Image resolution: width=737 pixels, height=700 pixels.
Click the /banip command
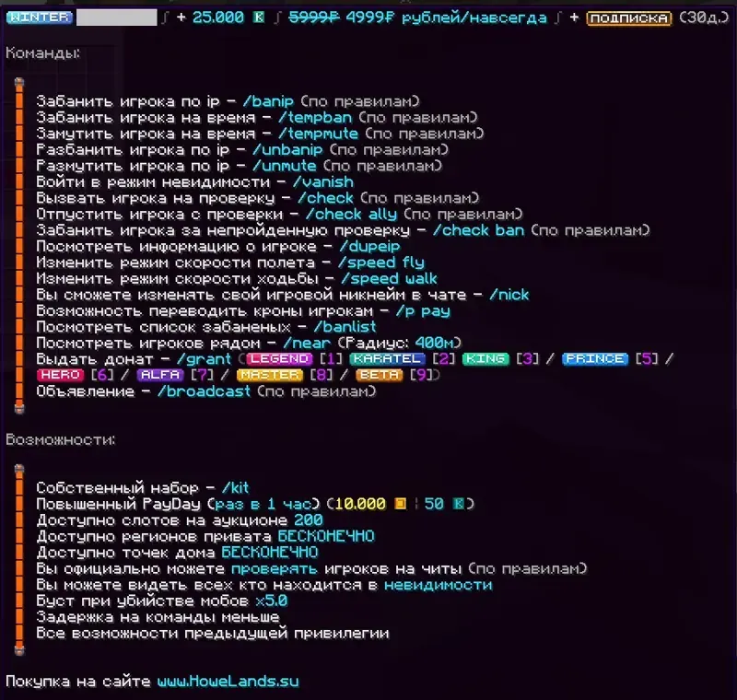tap(268, 101)
